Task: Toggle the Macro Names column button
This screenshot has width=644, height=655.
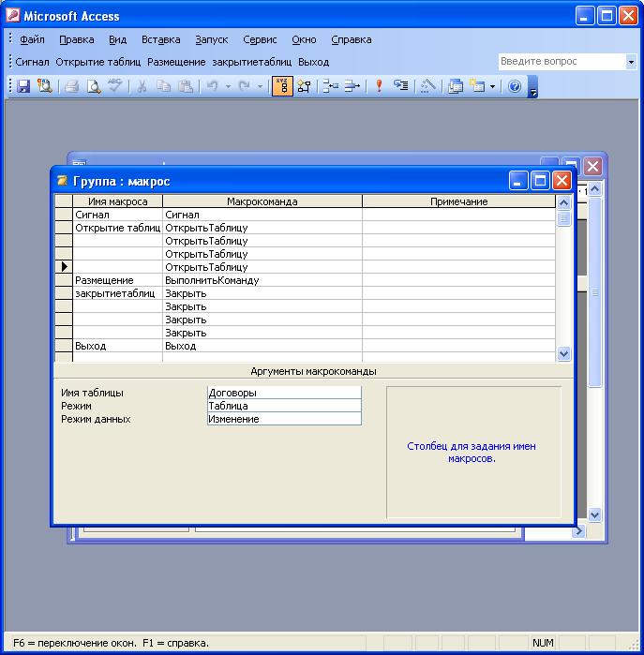Action: (x=282, y=86)
